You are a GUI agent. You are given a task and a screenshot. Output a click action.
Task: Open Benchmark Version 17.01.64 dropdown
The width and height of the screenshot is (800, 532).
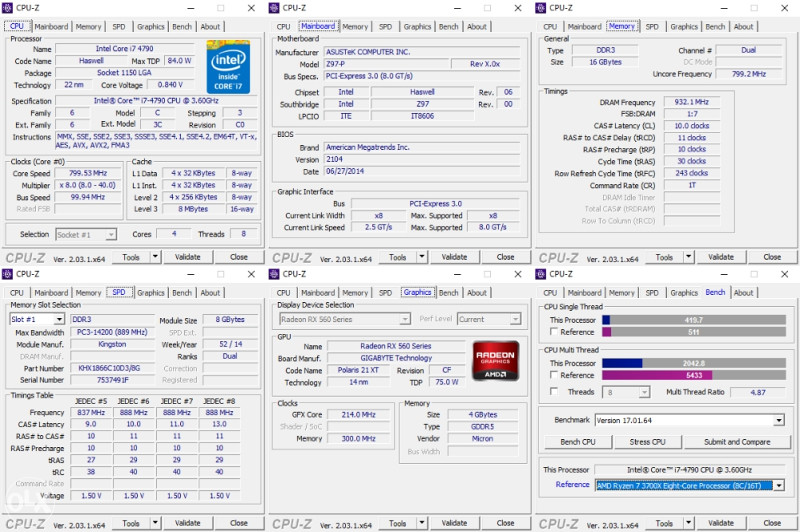[x=779, y=420]
